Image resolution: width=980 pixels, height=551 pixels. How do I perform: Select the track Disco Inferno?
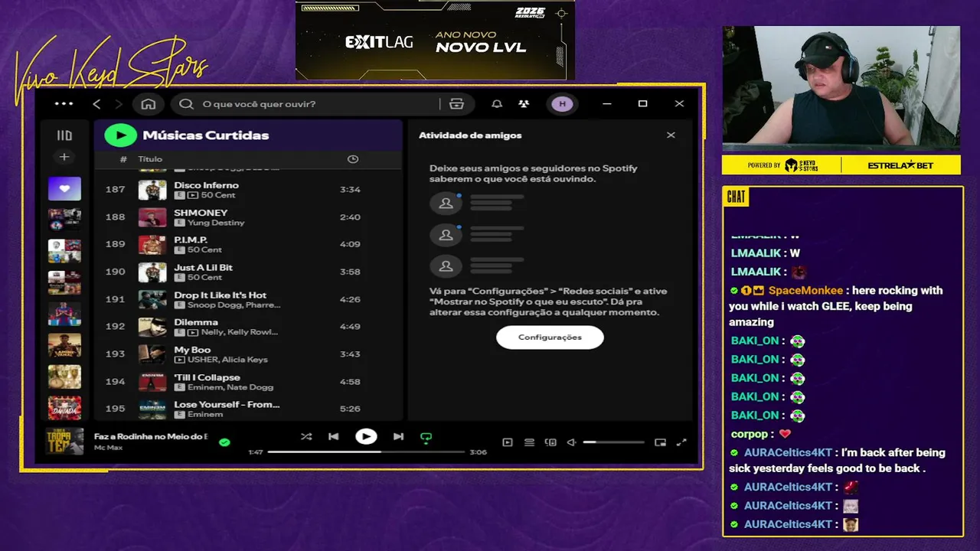(207, 185)
